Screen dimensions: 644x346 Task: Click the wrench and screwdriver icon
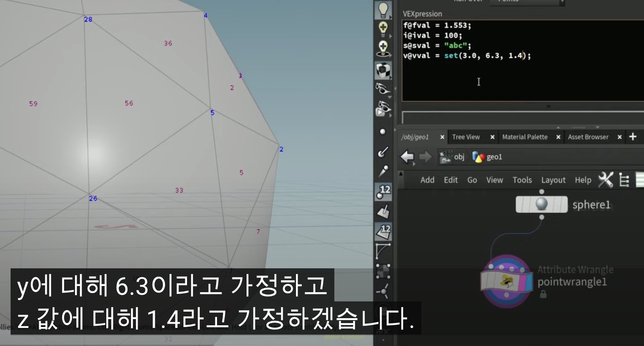(606, 180)
